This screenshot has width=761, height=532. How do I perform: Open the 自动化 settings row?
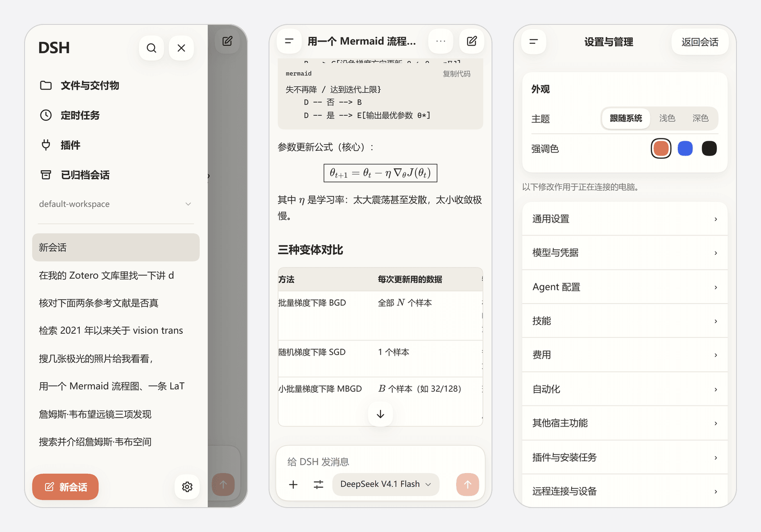(625, 389)
